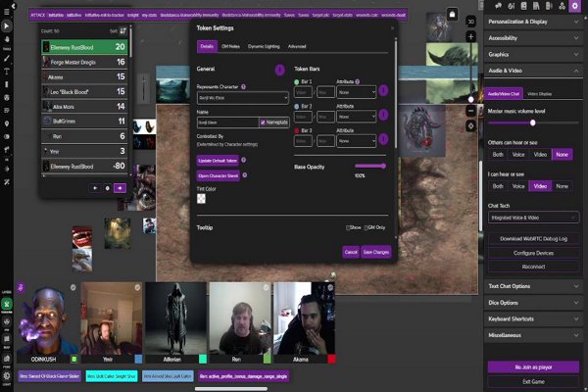588x392 pixels.
Task: Click Open Character Sheet button
Action: (219, 176)
